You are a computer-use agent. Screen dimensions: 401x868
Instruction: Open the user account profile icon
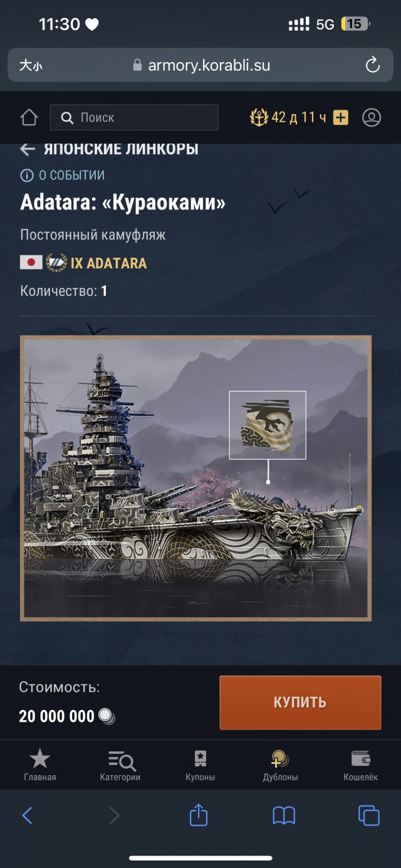372,117
